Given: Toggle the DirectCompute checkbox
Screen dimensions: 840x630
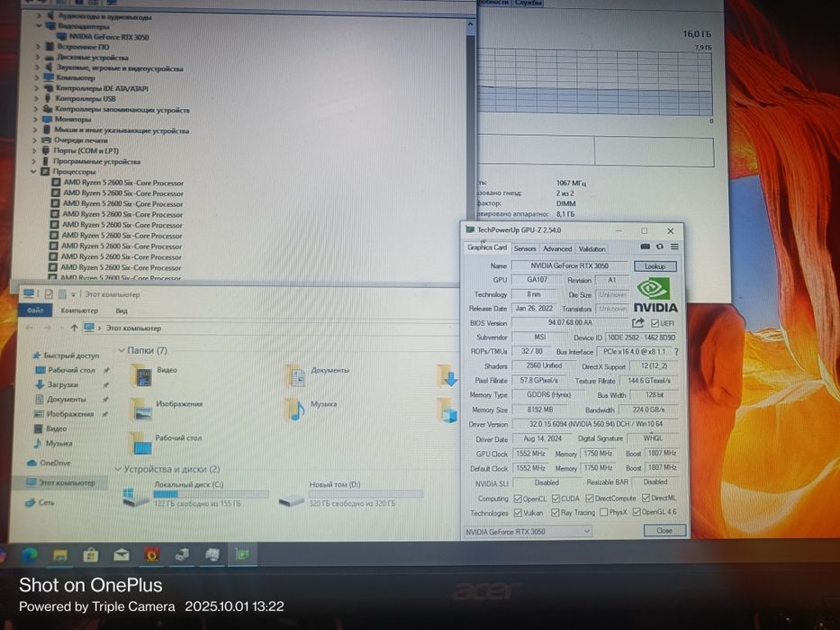Looking at the screenshot, I should tap(590, 499).
